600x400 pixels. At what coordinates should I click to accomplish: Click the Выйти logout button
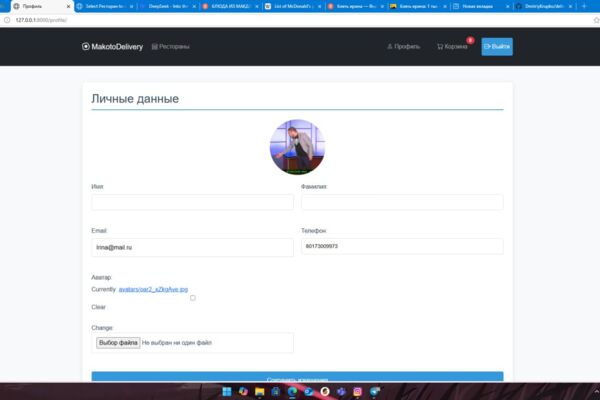[497, 47]
